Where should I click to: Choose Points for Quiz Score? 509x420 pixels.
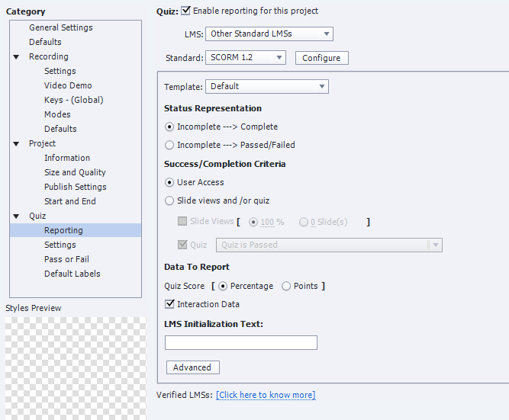[286, 287]
